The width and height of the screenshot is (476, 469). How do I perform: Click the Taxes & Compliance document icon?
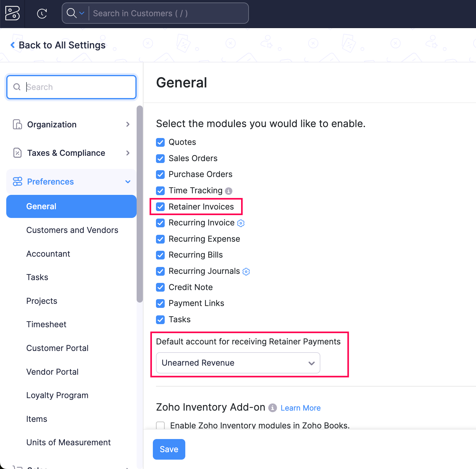coord(17,153)
